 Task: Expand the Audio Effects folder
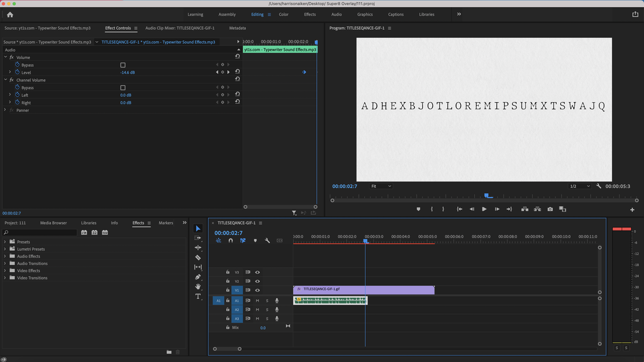pos(5,256)
